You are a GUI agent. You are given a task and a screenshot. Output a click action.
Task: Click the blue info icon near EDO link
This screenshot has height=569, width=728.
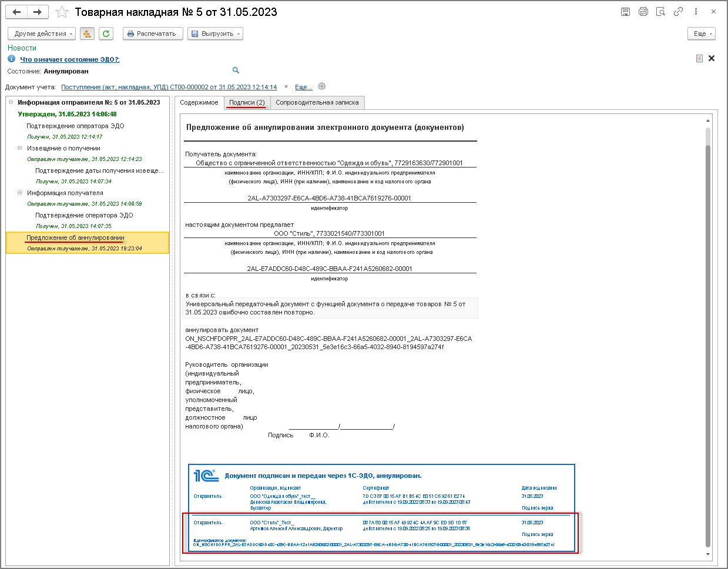coord(11,59)
